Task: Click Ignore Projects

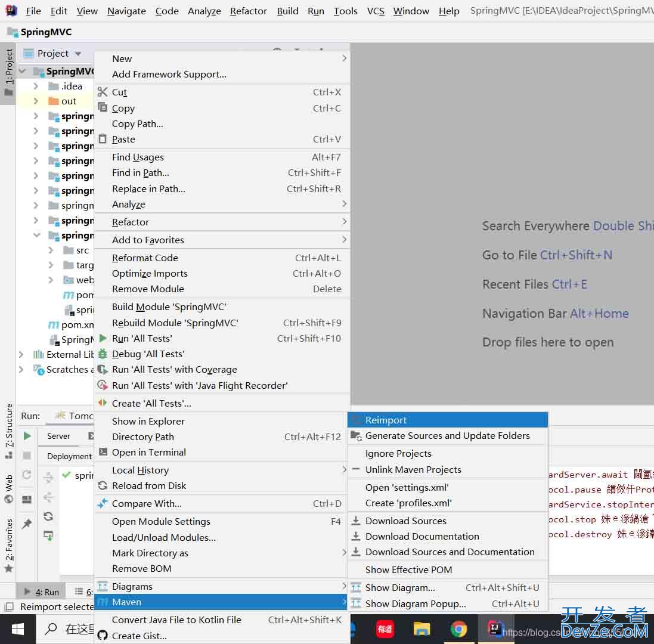Action: tap(448, 453)
